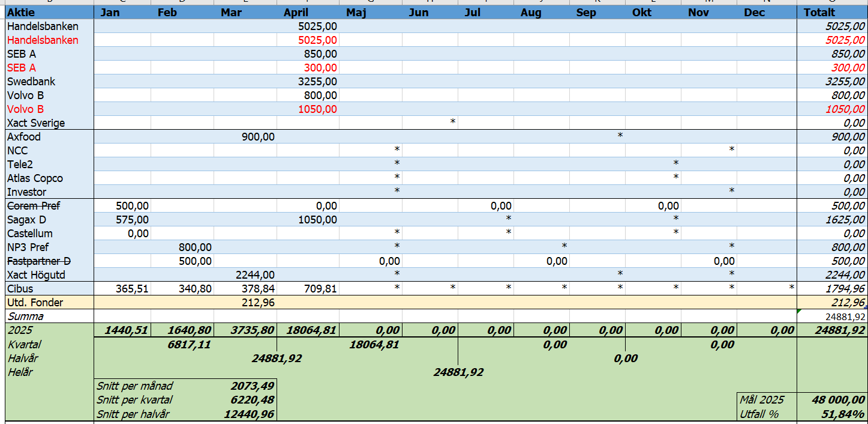
Task: Click the asterisk in Axfood Okt cell
Action: 620,136
